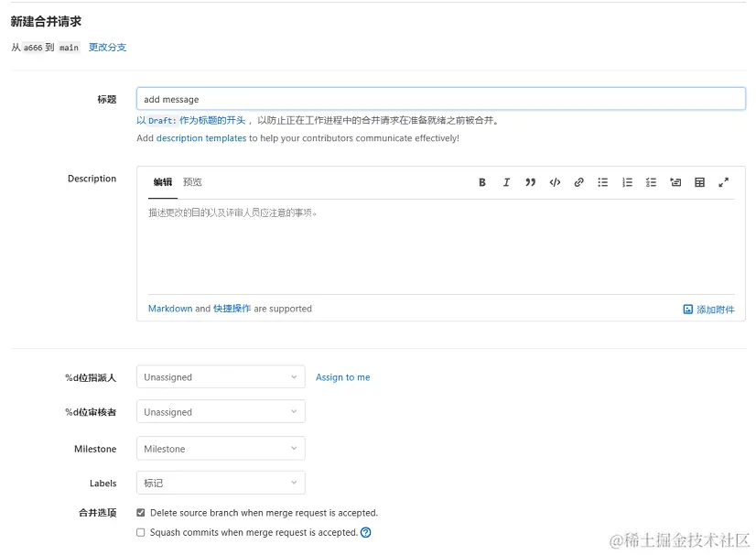This screenshot has height=555, width=756.
Task: Click the Assign to me link
Action: pos(343,377)
